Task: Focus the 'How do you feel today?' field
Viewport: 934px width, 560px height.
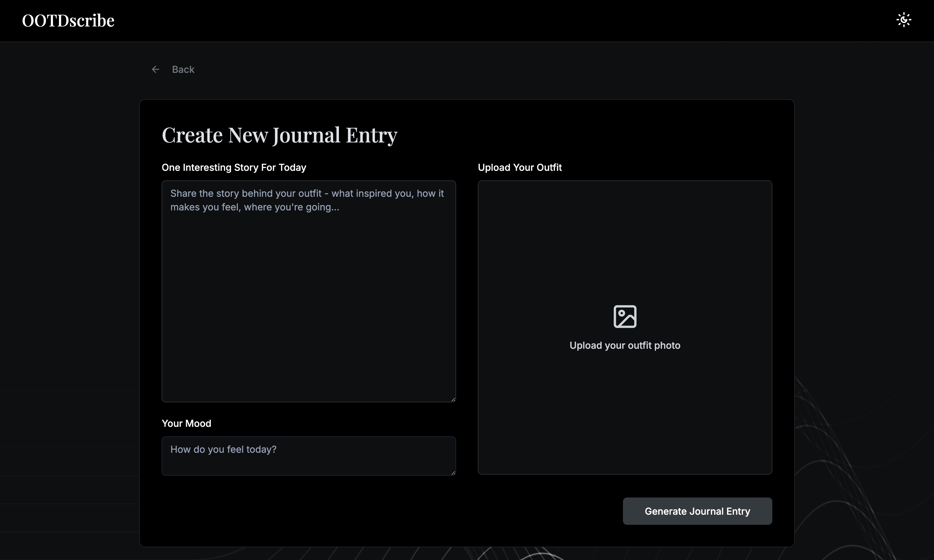Action: 308,456
